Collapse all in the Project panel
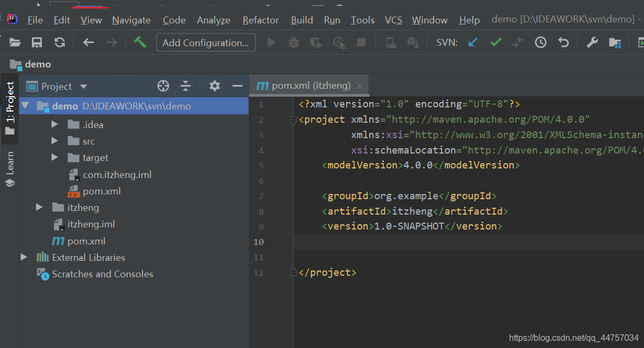 click(185, 86)
